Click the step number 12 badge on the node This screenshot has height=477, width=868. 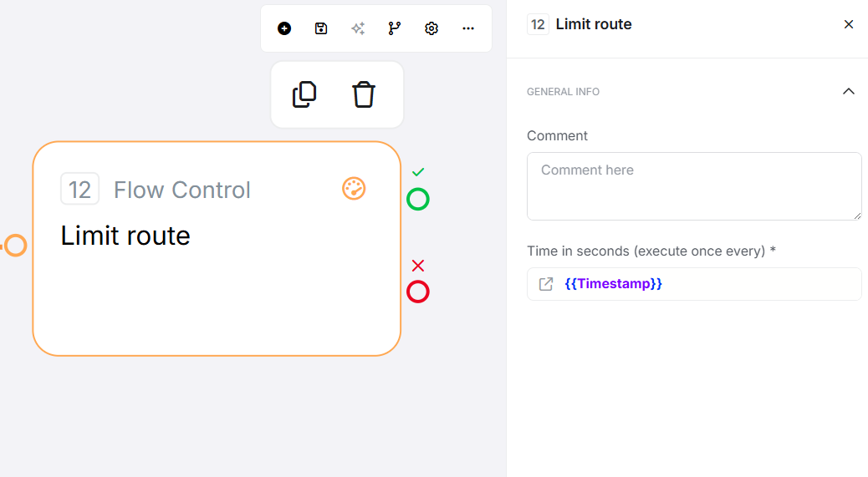coord(80,189)
